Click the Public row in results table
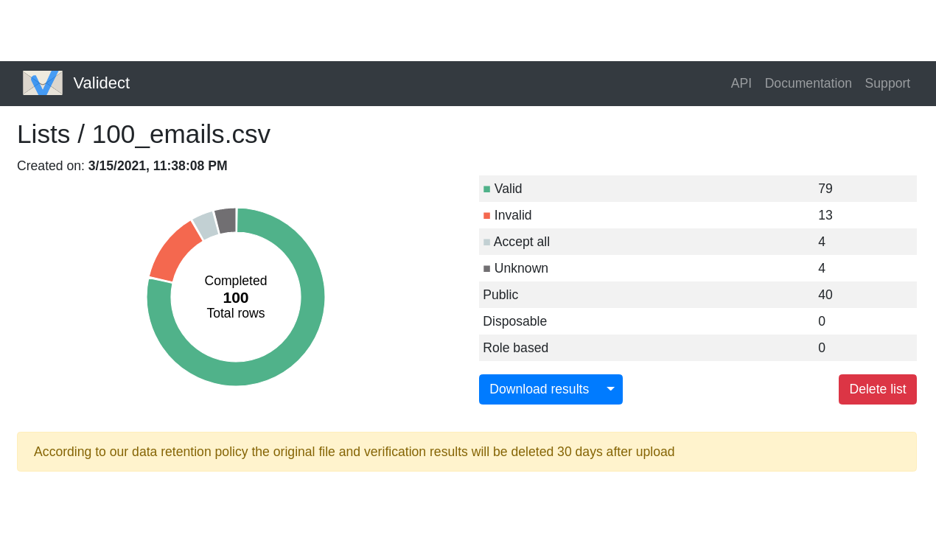Image resolution: width=936 pixels, height=560 pixels. (697, 295)
